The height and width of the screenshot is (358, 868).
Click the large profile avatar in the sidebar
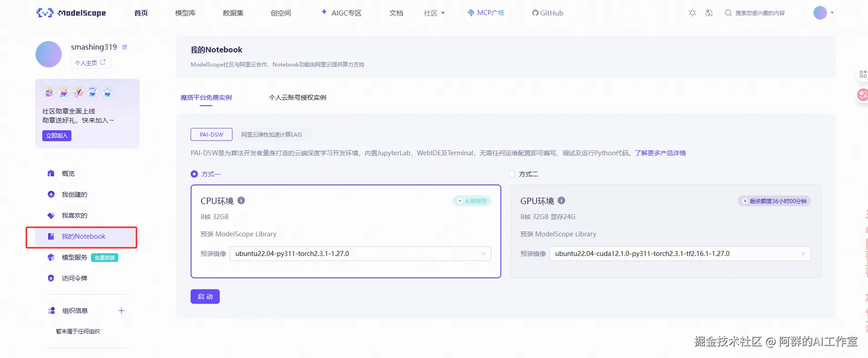49,54
